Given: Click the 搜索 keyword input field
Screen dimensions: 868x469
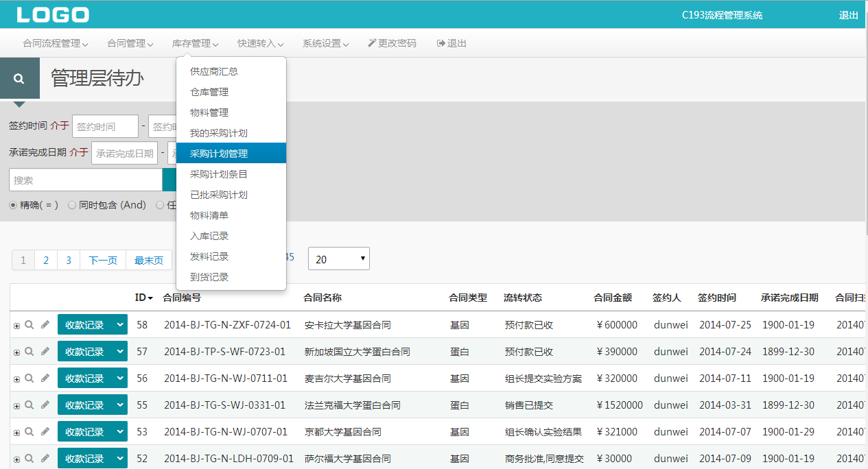Looking at the screenshot, I should [85, 180].
